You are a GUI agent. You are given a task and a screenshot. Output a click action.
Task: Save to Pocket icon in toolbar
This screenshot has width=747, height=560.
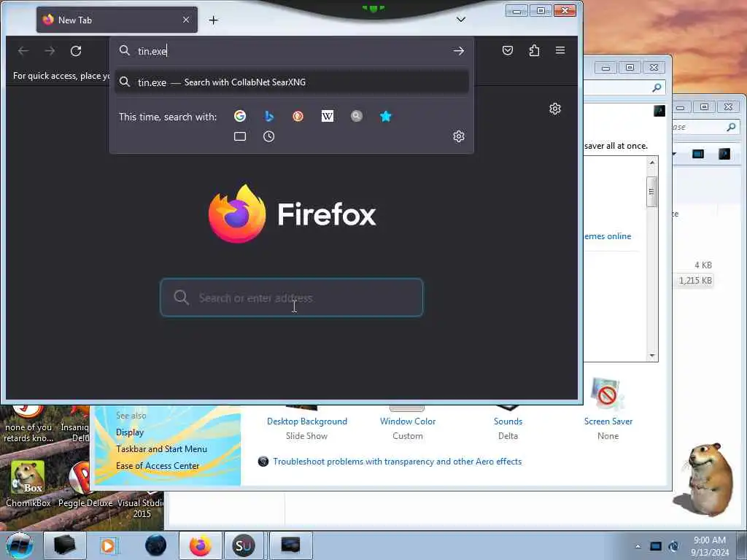pos(508,50)
